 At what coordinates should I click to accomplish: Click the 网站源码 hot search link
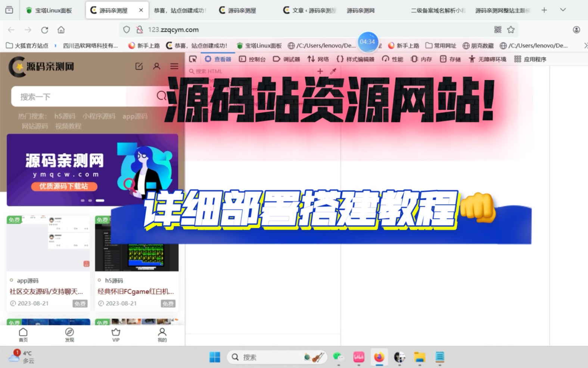pyautogui.click(x=35, y=126)
